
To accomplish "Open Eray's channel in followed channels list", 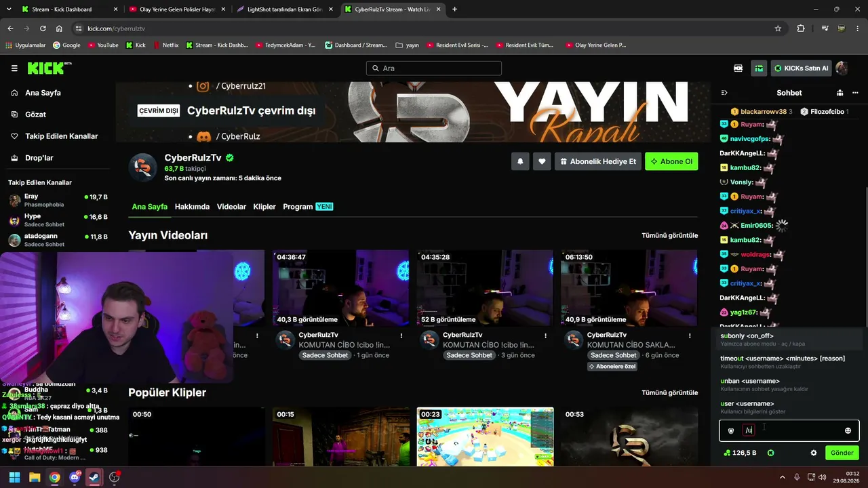I will point(58,200).
